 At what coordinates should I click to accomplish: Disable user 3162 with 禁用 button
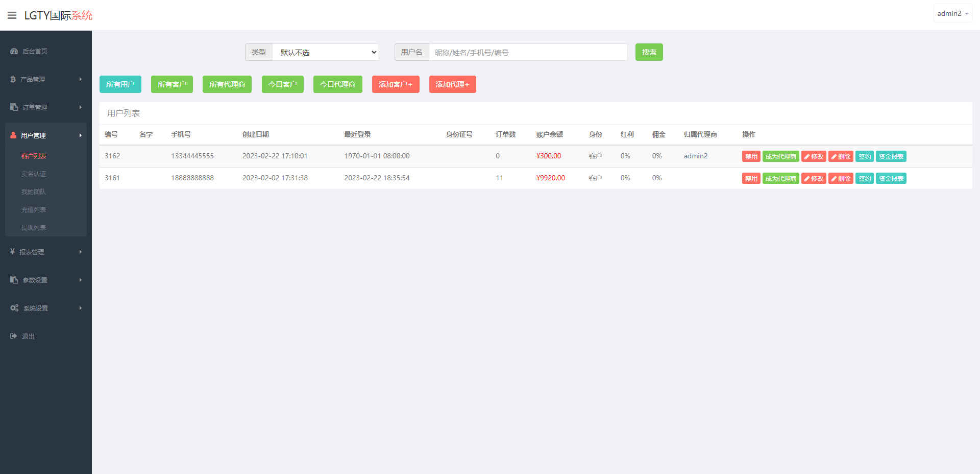tap(751, 157)
